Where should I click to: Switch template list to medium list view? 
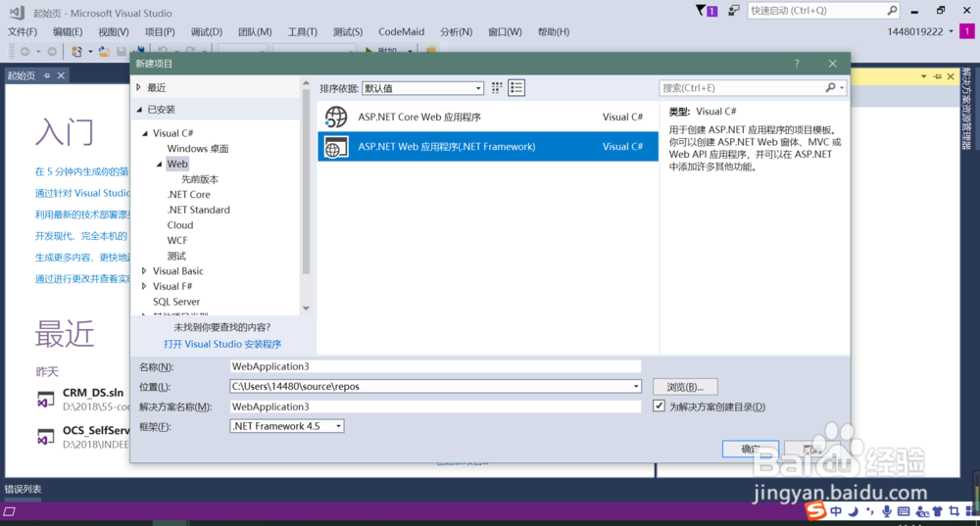point(516,88)
